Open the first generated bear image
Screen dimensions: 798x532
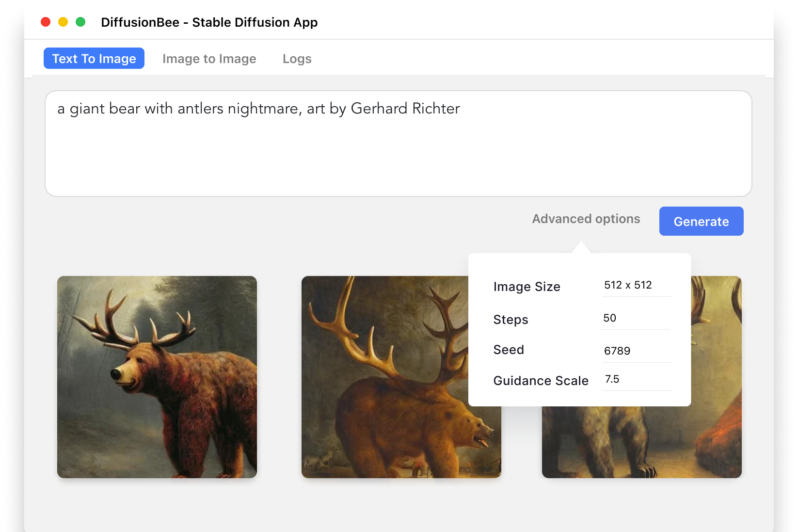(x=157, y=377)
